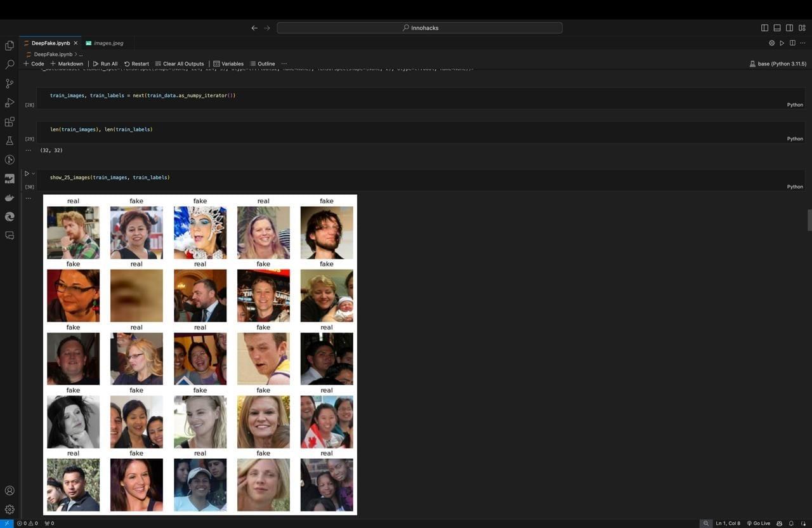
Task: Add a new Code cell
Action: click(34, 63)
